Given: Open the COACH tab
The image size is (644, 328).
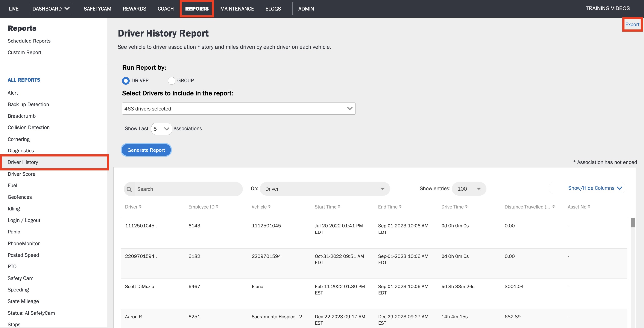Looking at the screenshot, I should coord(166,9).
